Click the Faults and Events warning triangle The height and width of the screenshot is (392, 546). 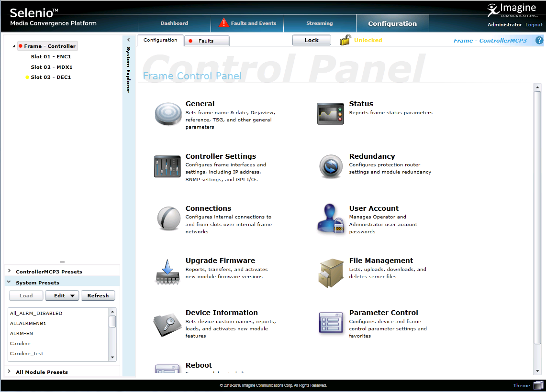223,22
